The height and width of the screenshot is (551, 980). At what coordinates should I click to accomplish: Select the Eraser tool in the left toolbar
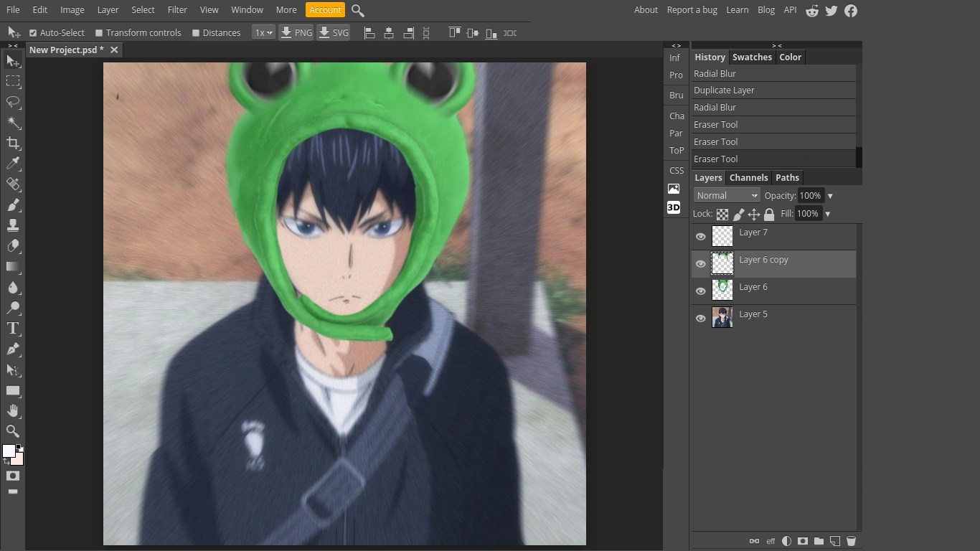point(13,246)
